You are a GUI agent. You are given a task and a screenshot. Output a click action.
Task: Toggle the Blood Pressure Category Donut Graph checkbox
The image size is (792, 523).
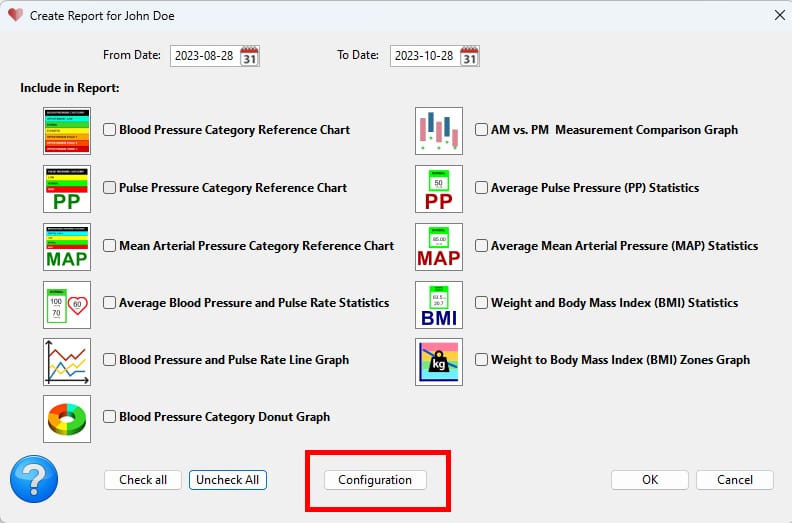coord(111,417)
